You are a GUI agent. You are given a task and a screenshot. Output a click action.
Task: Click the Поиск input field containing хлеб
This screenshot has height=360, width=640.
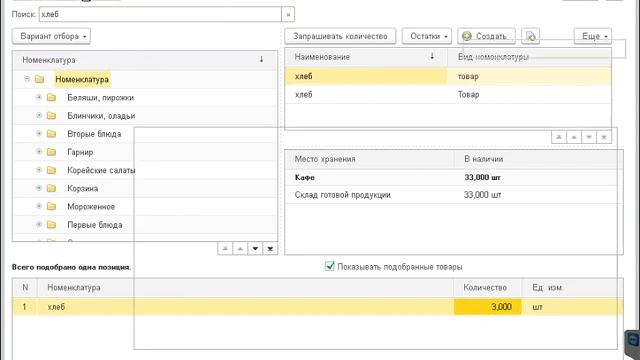click(x=160, y=15)
